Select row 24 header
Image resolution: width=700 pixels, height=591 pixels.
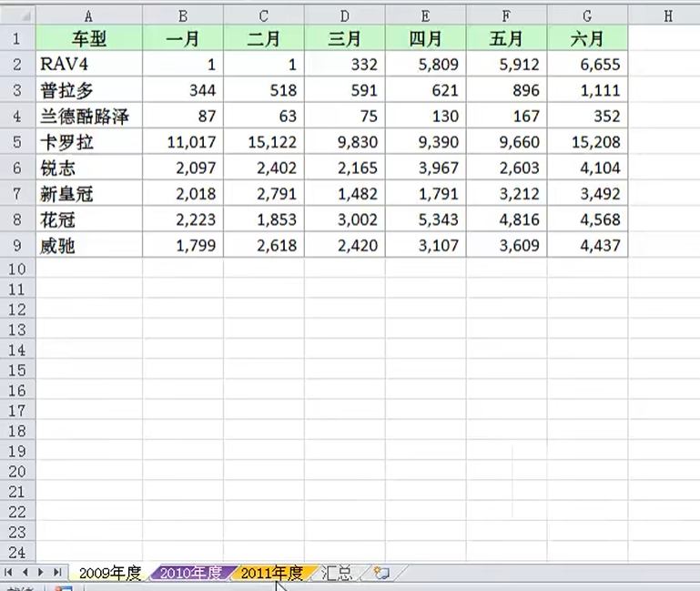pos(17,553)
